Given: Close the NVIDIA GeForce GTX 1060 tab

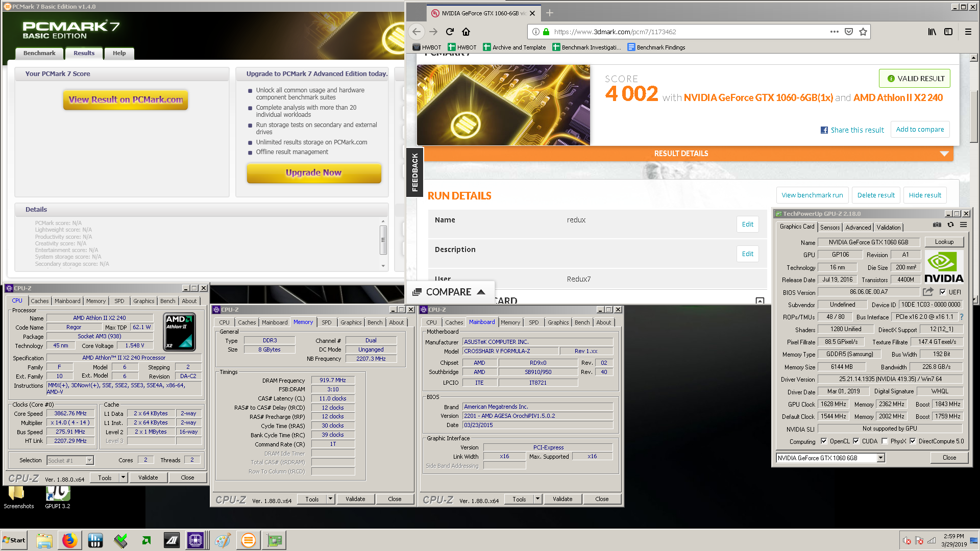Looking at the screenshot, I should [532, 13].
